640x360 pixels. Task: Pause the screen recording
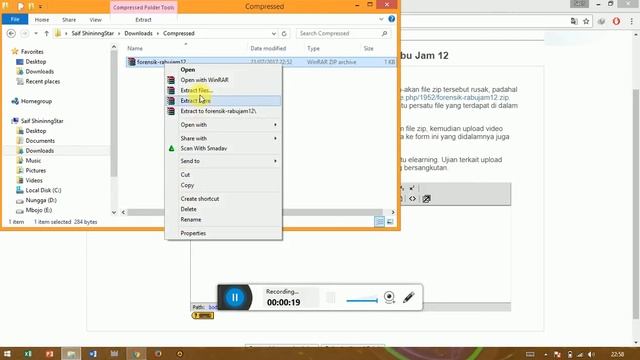[x=235, y=297]
